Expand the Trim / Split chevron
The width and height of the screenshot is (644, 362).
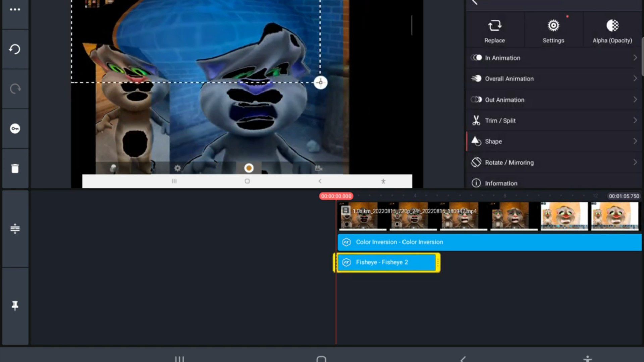pos(635,120)
